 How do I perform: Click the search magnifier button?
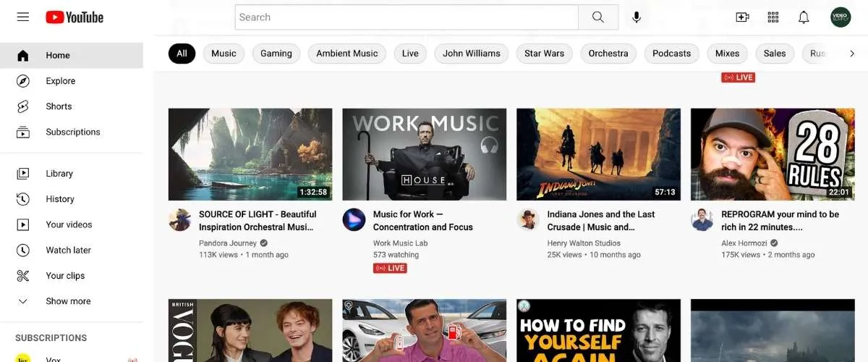click(x=598, y=17)
